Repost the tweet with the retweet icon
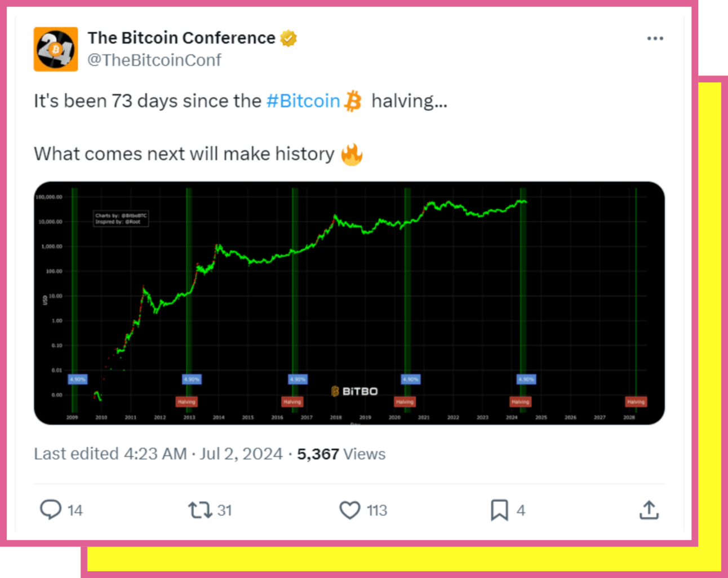728x578 pixels. point(199,510)
